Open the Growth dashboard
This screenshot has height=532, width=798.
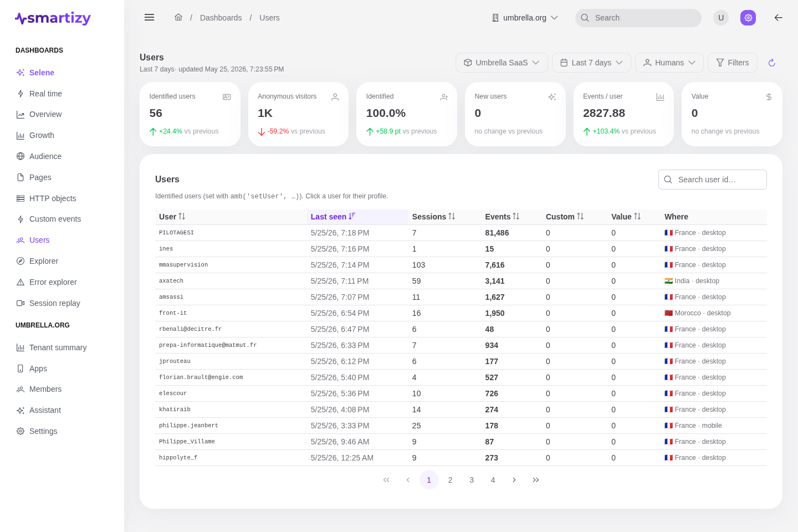coord(62,135)
